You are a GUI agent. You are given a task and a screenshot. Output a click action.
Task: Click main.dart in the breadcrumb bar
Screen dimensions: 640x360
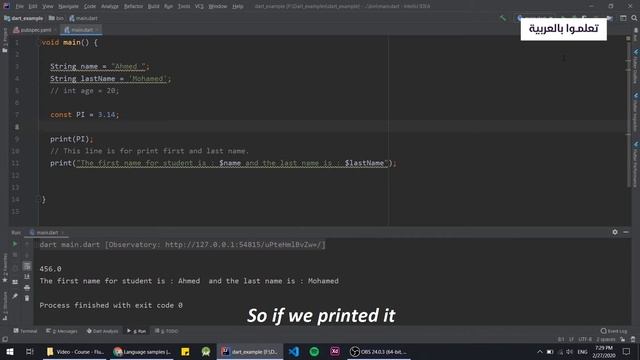(84, 18)
